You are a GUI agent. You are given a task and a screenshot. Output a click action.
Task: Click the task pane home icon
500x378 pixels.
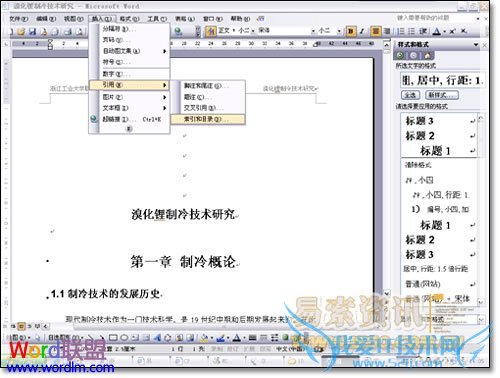(427, 56)
